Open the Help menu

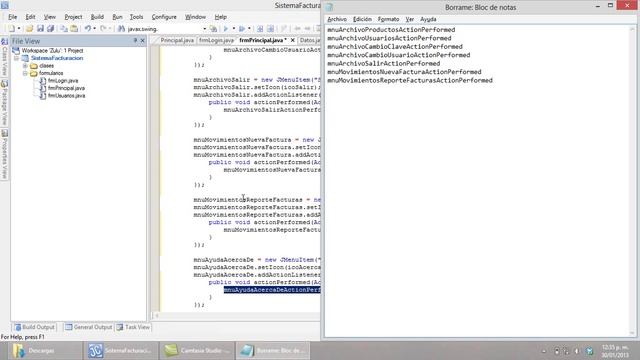click(221, 17)
